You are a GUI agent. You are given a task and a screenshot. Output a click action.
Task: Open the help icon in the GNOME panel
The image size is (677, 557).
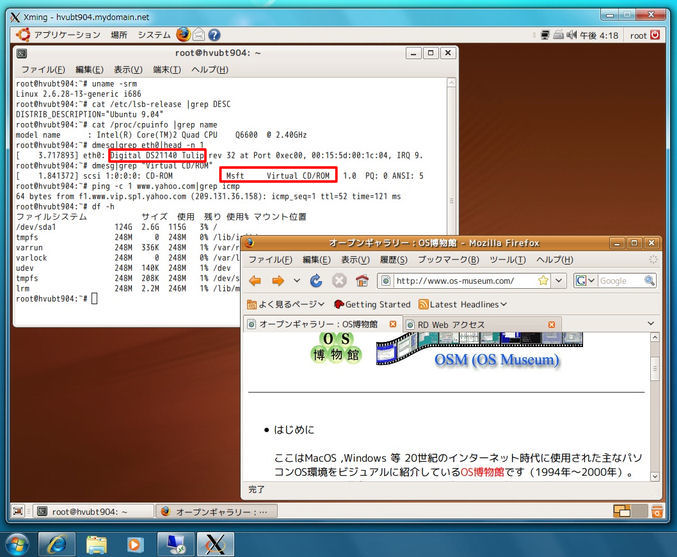point(214,35)
